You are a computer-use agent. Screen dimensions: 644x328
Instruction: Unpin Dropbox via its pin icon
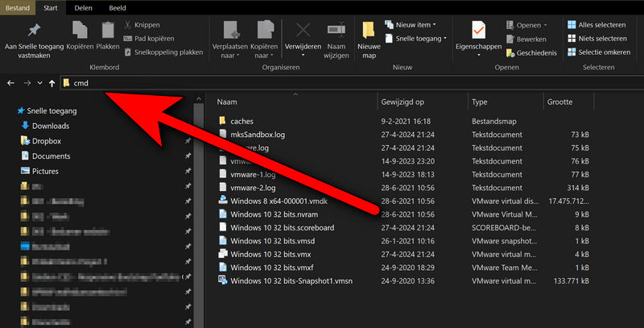point(188,141)
